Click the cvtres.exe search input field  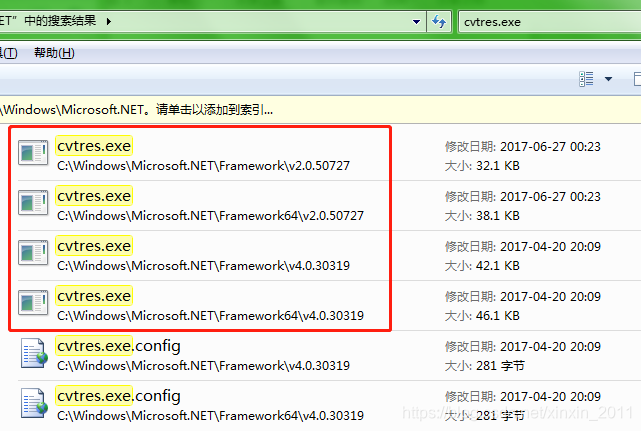coord(549,22)
